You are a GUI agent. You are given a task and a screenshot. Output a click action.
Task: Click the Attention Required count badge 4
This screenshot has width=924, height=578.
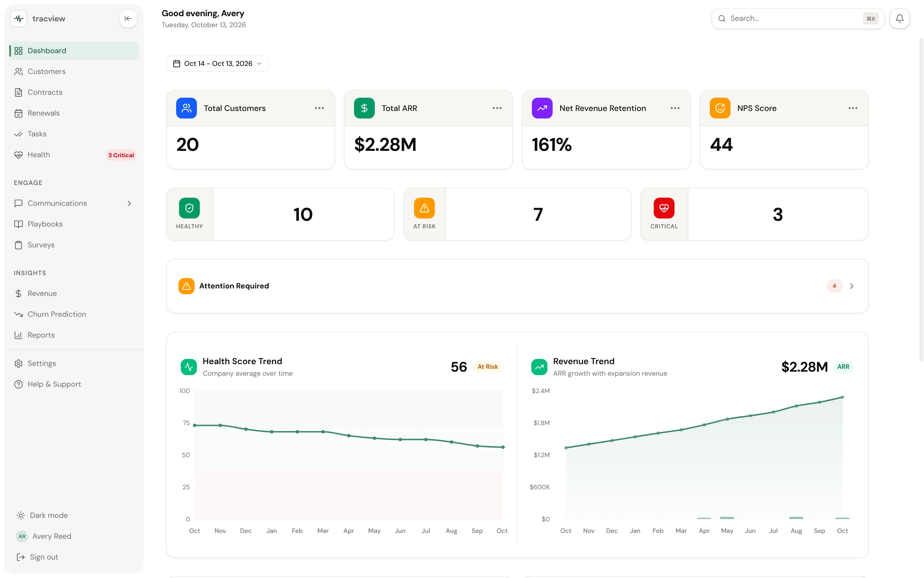[834, 286]
